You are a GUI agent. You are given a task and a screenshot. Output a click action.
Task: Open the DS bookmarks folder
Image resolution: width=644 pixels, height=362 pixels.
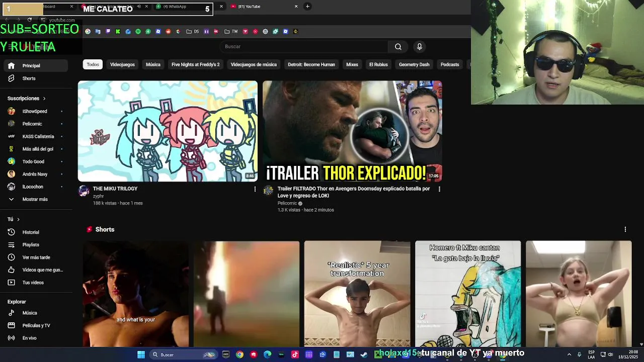coord(192,31)
